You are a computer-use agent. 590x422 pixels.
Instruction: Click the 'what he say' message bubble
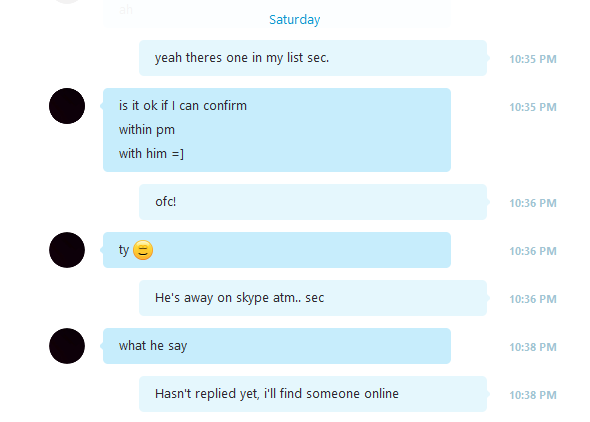[x=277, y=346]
